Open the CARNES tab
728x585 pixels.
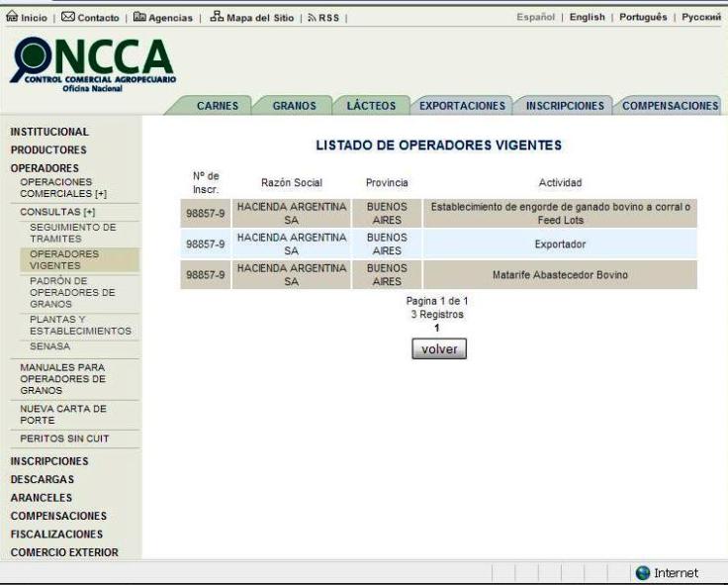coord(218,106)
